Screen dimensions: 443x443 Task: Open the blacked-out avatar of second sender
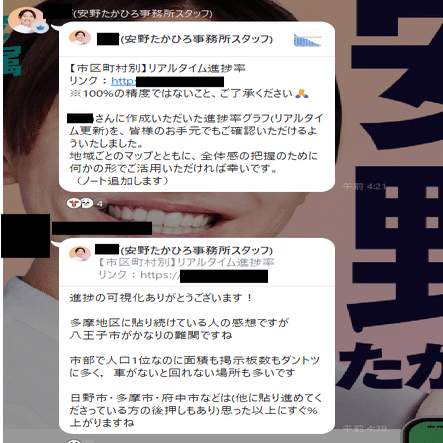[x=26, y=236]
